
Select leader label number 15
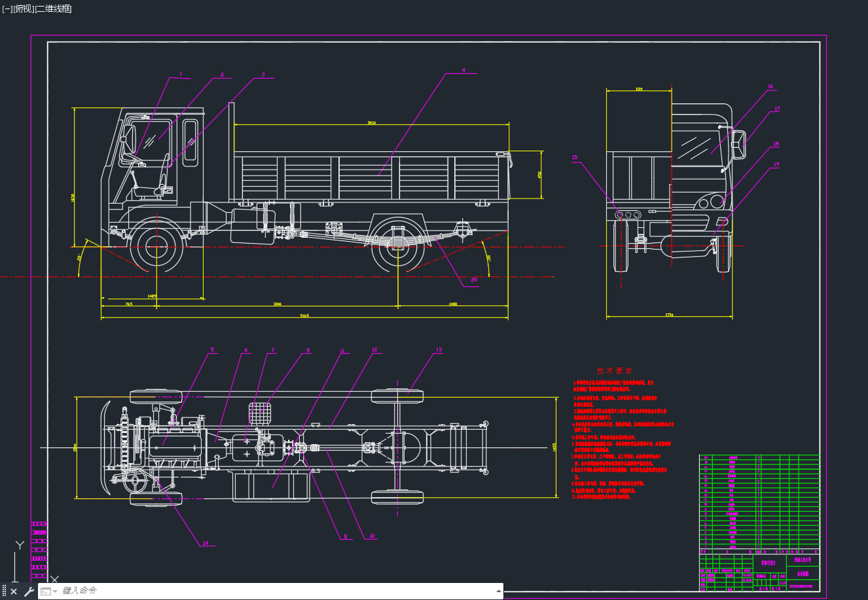(x=575, y=157)
